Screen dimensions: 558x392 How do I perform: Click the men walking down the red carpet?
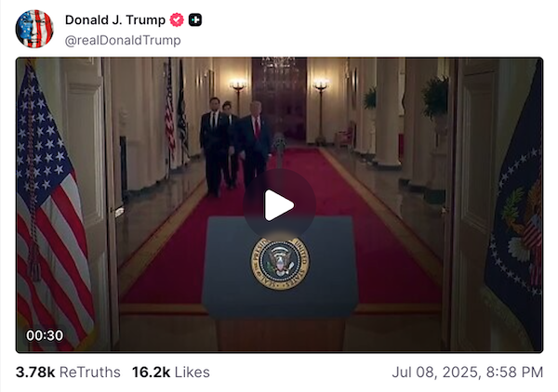[235, 146]
